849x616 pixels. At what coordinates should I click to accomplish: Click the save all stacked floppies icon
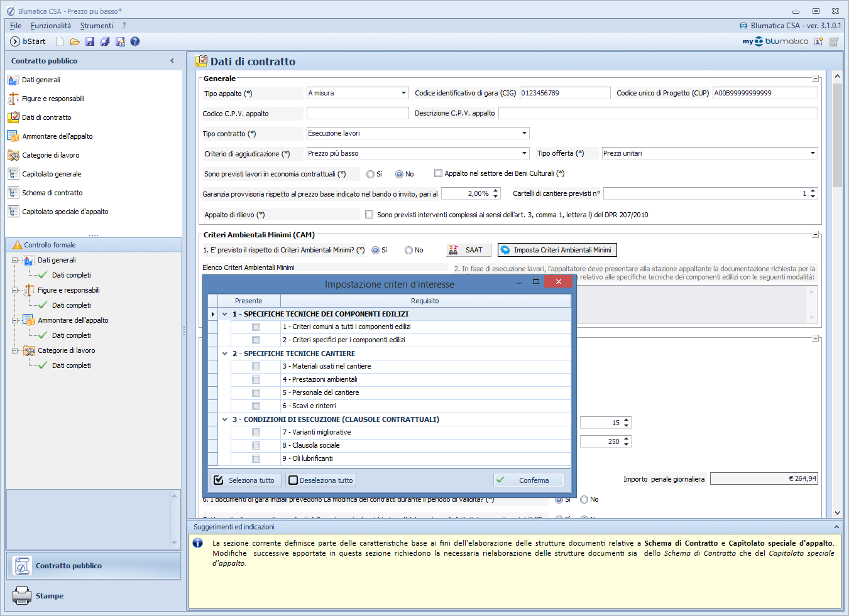105,41
